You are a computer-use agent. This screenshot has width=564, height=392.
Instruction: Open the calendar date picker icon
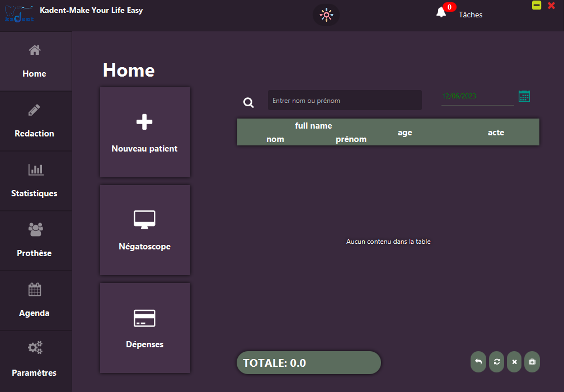pos(524,96)
